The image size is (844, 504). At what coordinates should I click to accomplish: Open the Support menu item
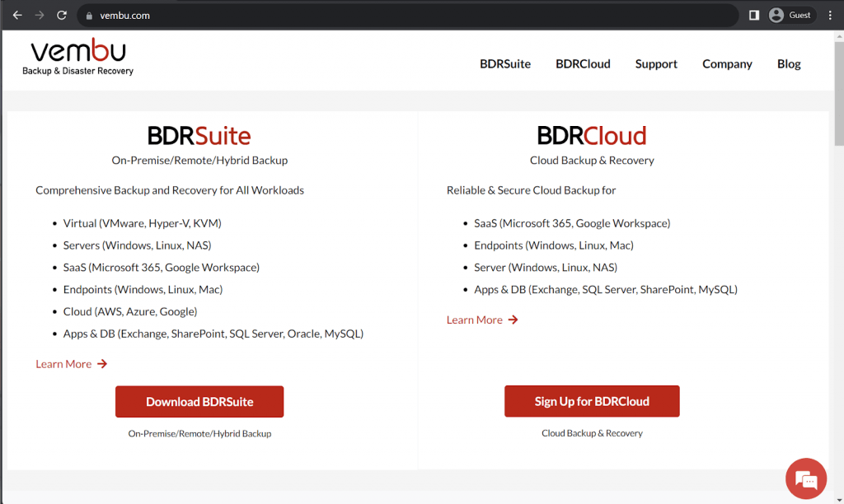coord(656,64)
